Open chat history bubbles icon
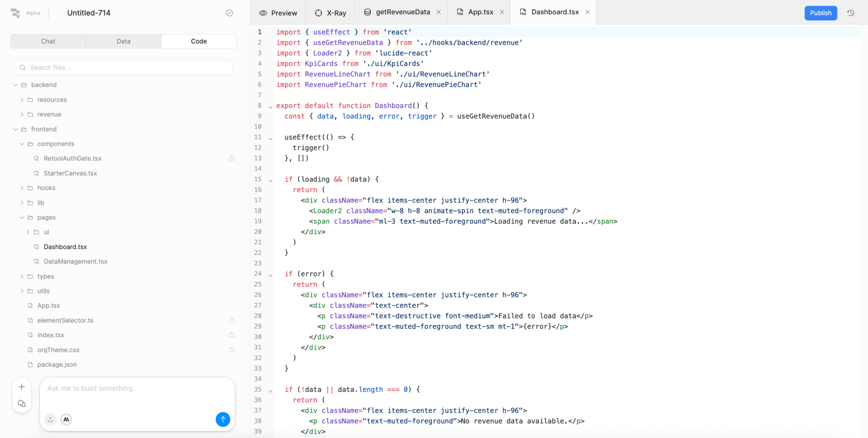Viewport: 868px width, 438px height. (x=22, y=403)
